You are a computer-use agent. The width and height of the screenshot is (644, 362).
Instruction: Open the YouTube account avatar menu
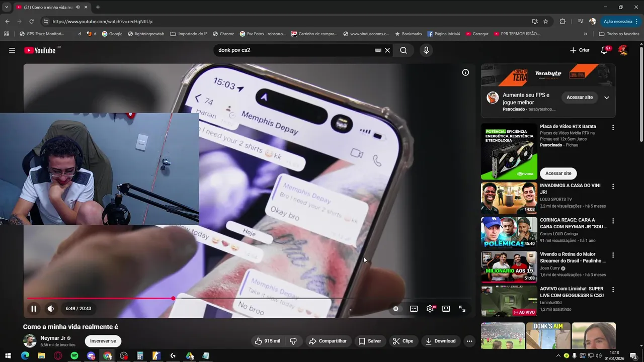pos(623,50)
